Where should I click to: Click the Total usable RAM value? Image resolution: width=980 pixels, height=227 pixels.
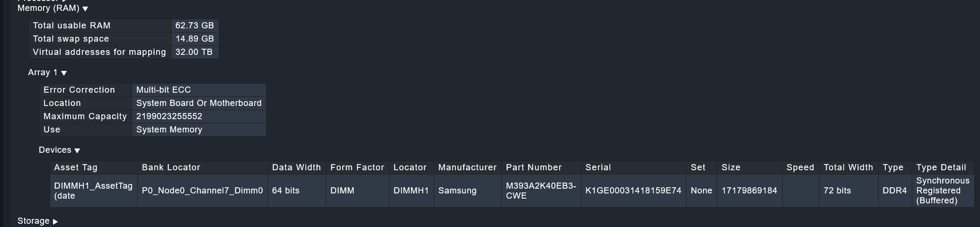coord(195,26)
